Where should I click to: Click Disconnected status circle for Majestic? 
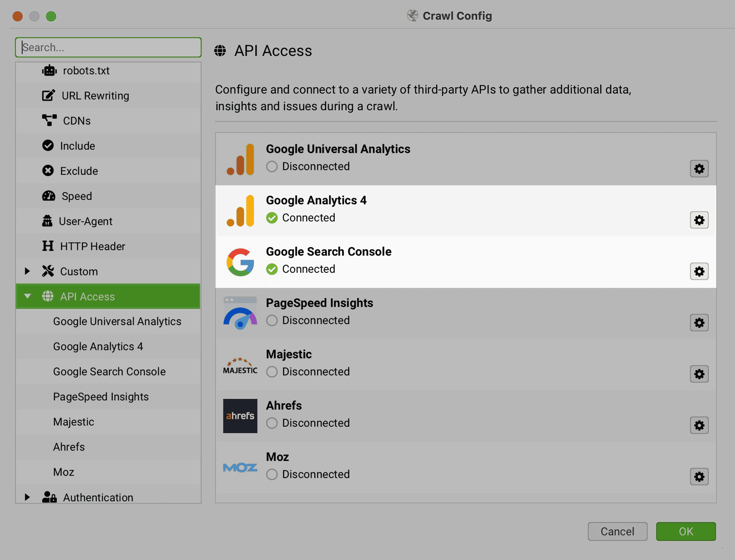(272, 372)
